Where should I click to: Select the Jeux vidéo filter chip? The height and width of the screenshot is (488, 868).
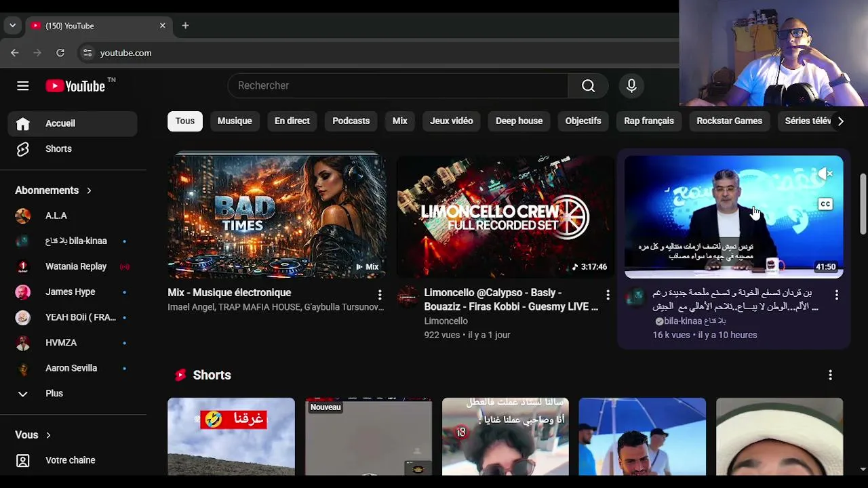(452, 121)
